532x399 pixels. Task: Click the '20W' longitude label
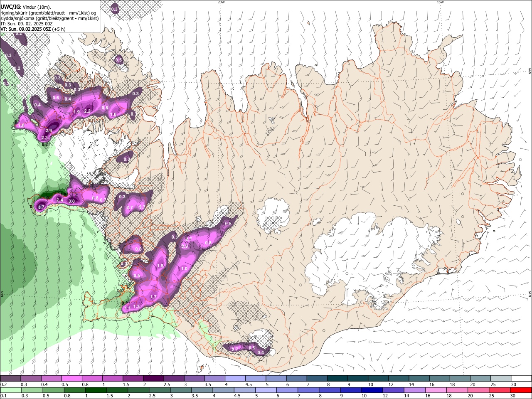(221, 2)
